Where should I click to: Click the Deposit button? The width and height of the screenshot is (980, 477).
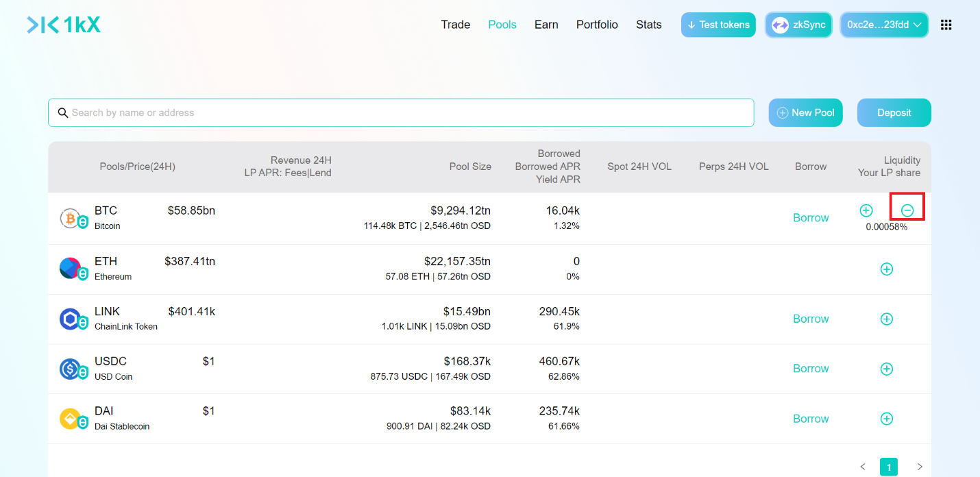[x=894, y=112]
